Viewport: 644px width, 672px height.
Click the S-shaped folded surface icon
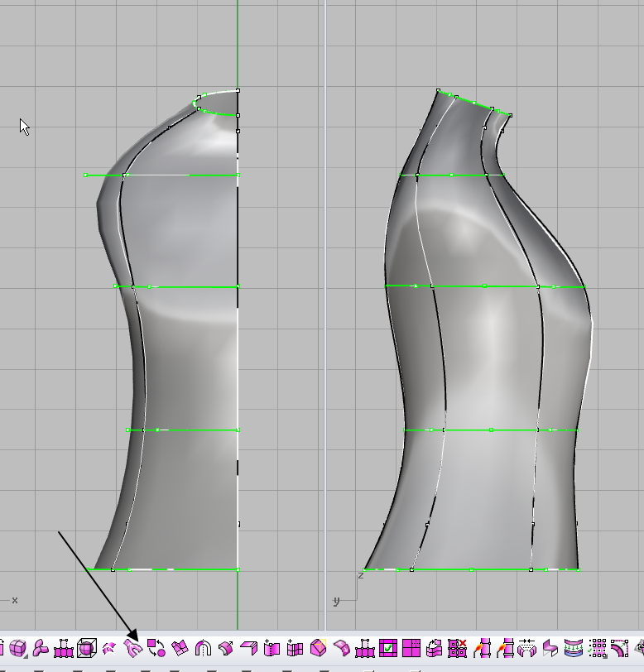tap(550, 648)
